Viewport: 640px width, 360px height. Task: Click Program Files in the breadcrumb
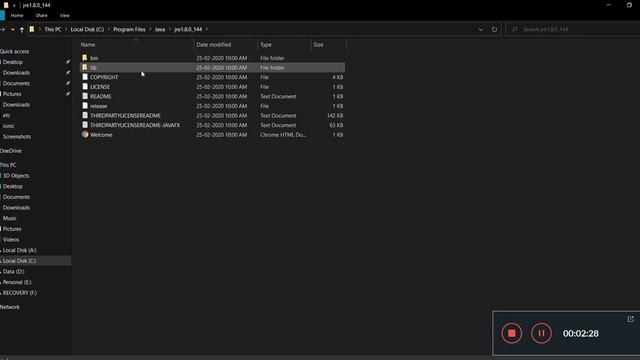129,29
